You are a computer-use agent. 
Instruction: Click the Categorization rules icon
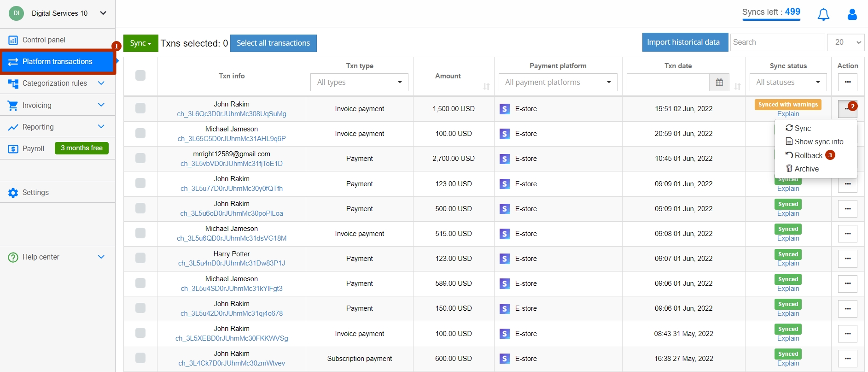click(13, 83)
